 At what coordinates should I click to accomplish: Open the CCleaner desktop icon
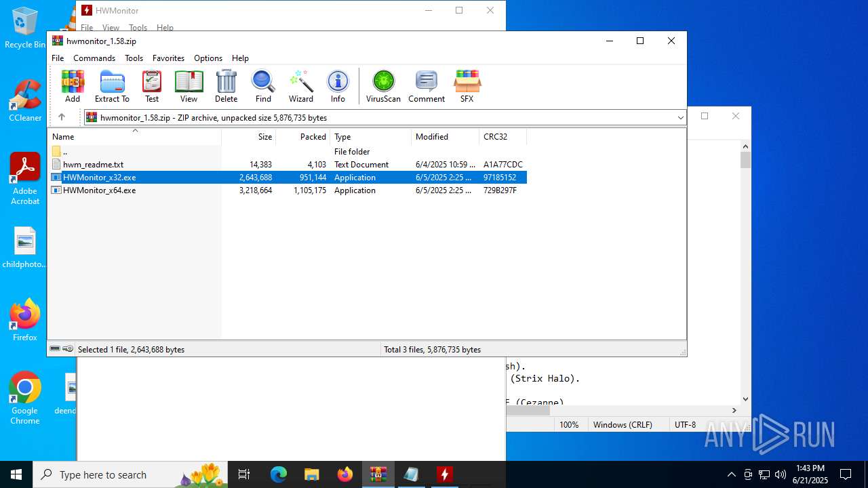pos(25,101)
